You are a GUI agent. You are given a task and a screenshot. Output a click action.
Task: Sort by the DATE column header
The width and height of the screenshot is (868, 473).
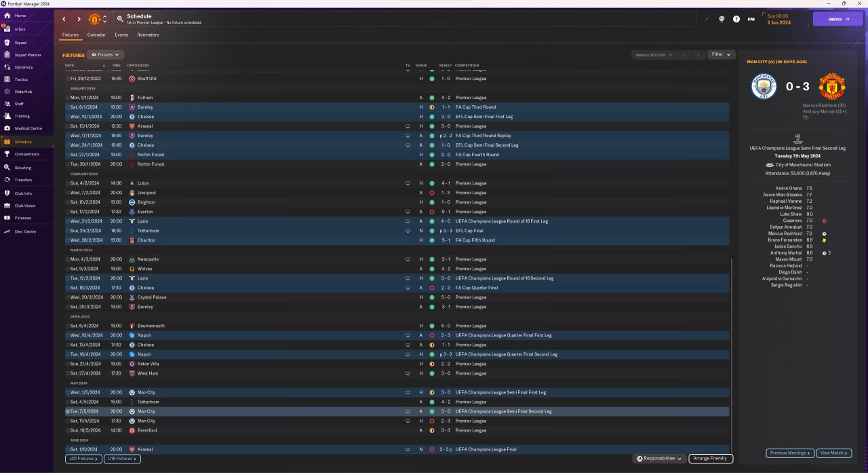click(70, 65)
